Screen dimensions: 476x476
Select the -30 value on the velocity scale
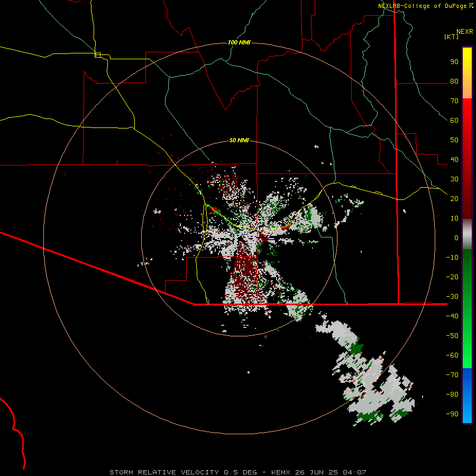452,297
